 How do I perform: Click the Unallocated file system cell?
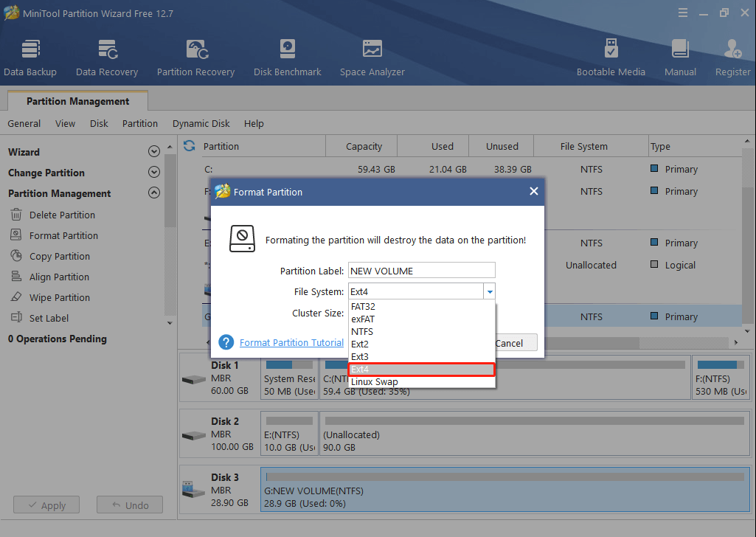coord(591,265)
